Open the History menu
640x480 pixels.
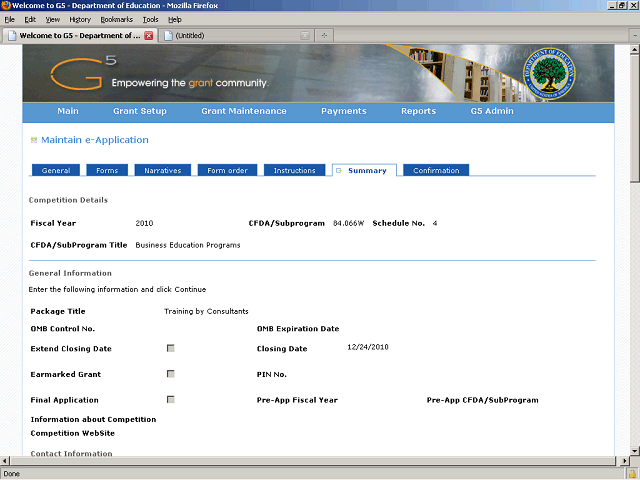[x=80, y=20]
